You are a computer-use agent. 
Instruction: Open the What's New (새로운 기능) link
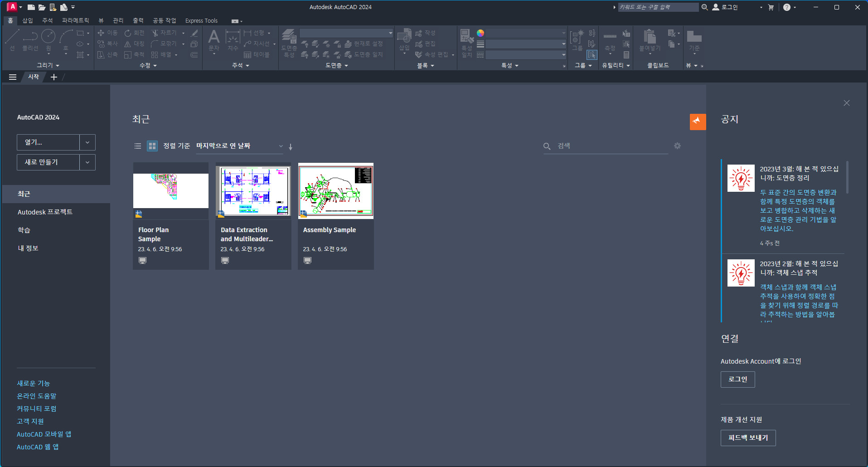(34, 383)
